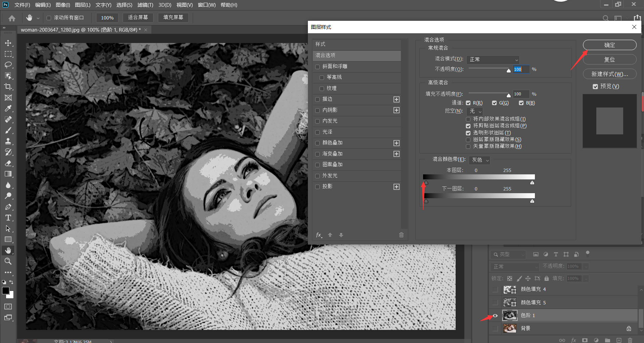Open layers panel 不透明度 dropdown arrow
Image resolution: width=644 pixels, height=343 pixels.
586,267
